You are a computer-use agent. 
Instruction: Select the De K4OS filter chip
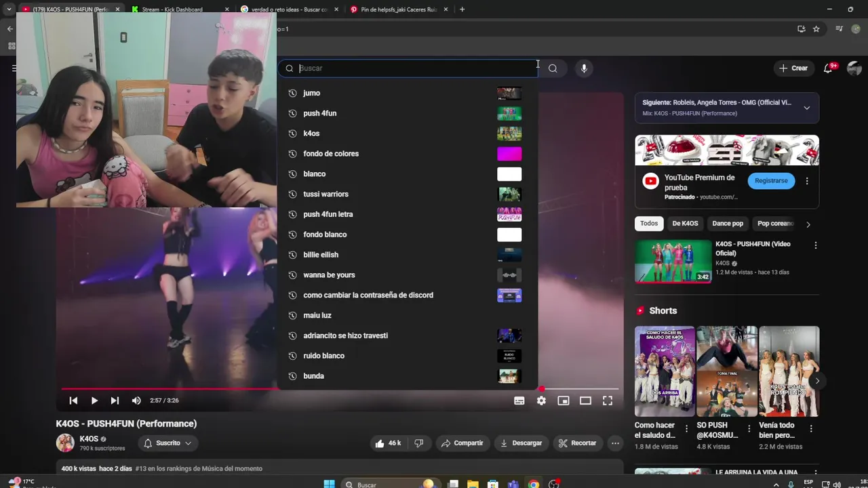(685, 224)
